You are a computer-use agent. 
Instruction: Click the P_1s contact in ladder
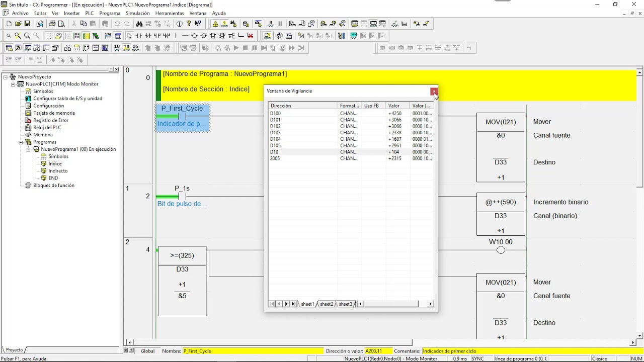182,196
